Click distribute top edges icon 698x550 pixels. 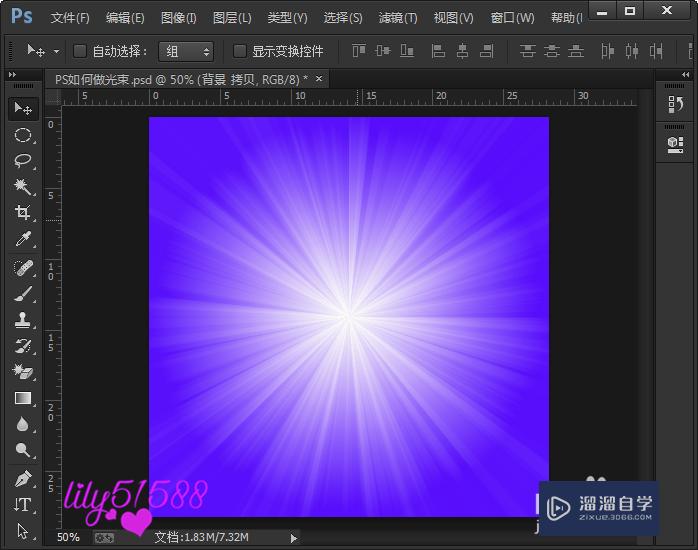[528, 51]
